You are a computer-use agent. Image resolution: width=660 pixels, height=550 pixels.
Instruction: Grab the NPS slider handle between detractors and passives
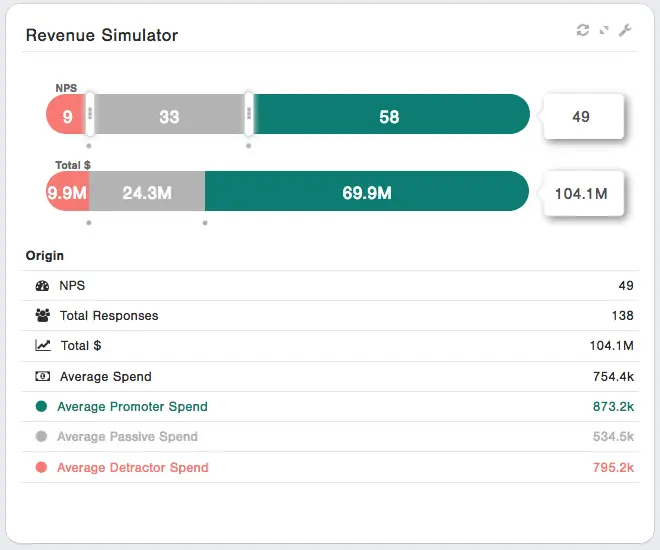pyautogui.click(x=90, y=115)
